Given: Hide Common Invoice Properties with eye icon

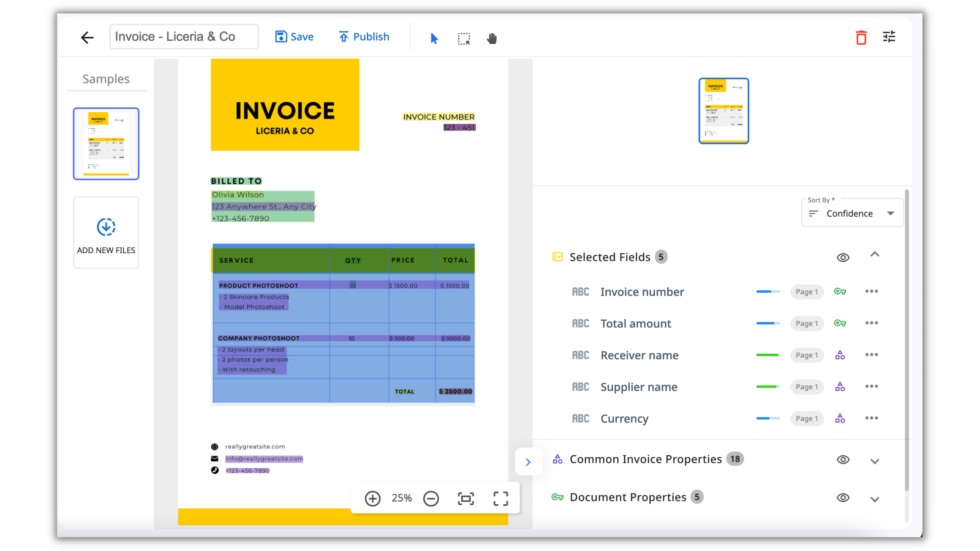Looking at the screenshot, I should 843,459.
